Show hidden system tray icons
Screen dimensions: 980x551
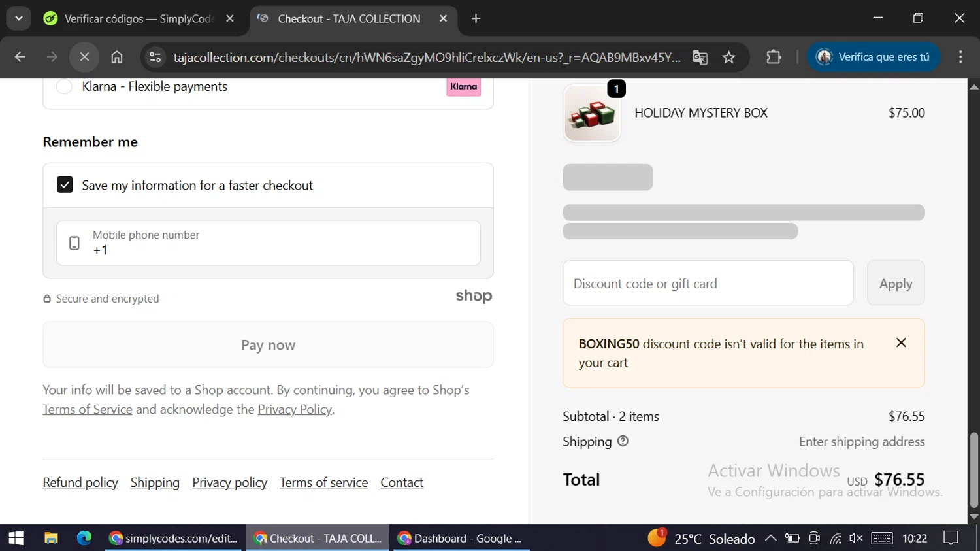(770, 538)
